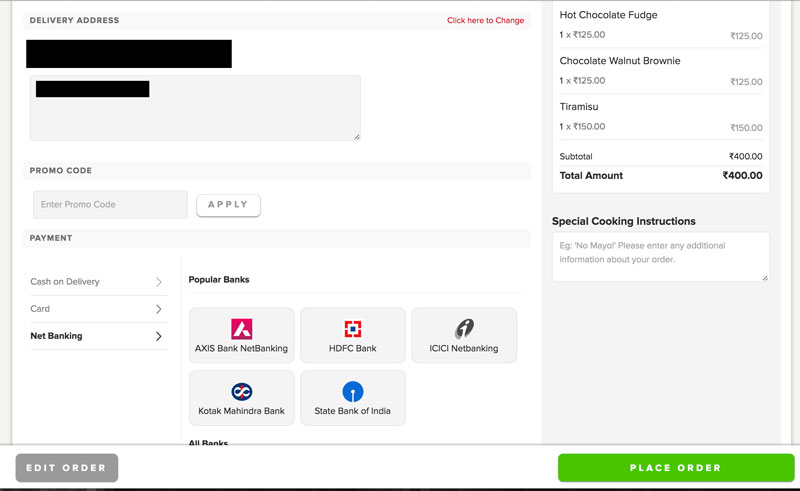Expand the Card payment chevron arrow

tap(159, 309)
